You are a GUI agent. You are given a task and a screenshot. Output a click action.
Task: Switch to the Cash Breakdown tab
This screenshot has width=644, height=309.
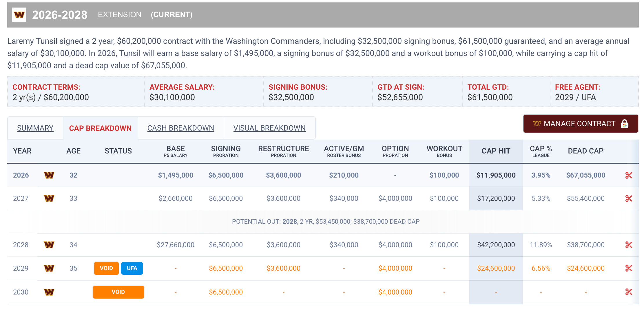[180, 128]
